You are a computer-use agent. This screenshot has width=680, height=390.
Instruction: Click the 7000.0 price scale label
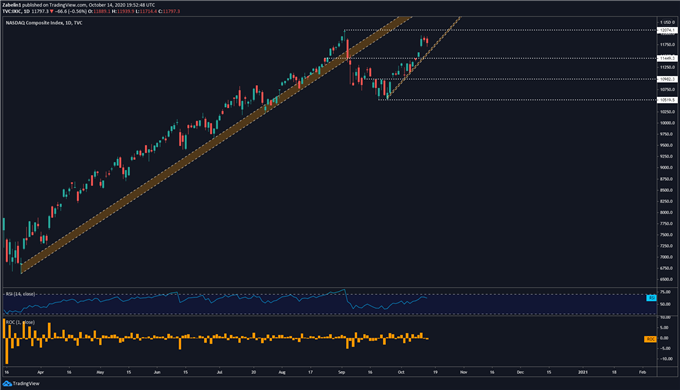[667, 257]
